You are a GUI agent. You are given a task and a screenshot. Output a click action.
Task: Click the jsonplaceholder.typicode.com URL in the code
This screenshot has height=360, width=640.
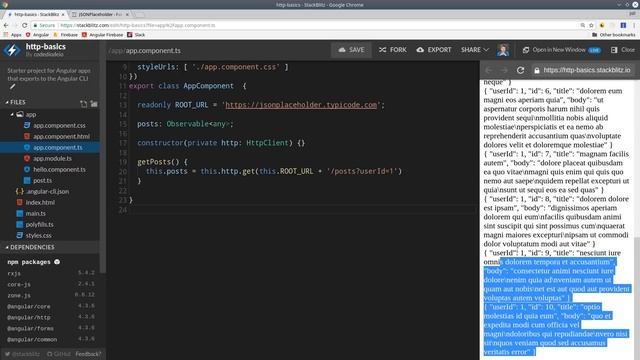301,105
